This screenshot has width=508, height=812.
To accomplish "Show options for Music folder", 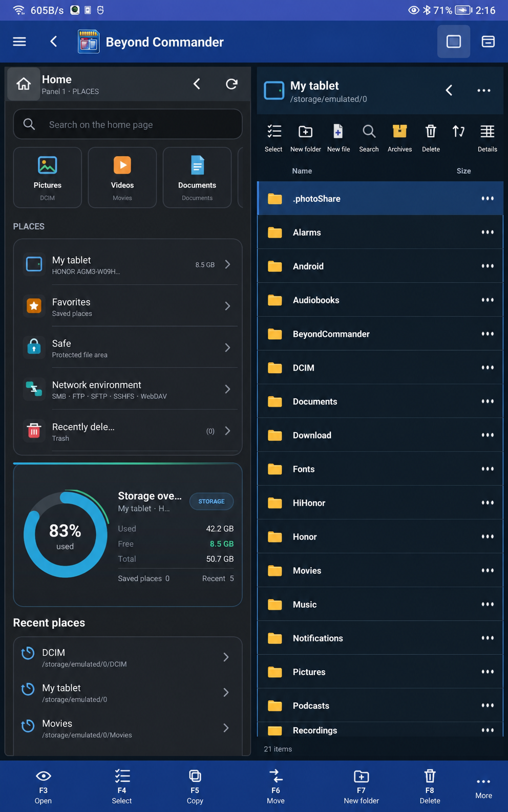I will [x=488, y=604].
